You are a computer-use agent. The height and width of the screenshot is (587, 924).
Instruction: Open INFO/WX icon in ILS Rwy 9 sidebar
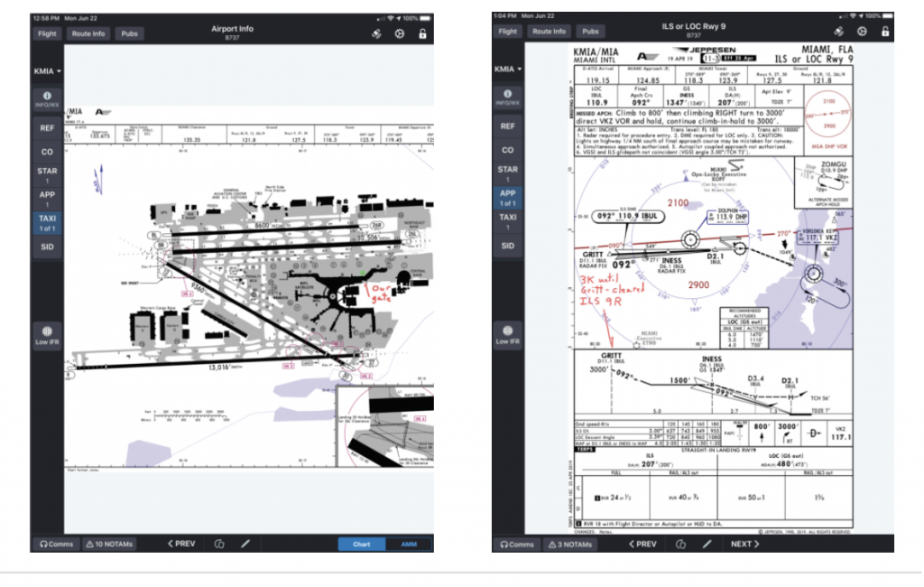coord(507,97)
